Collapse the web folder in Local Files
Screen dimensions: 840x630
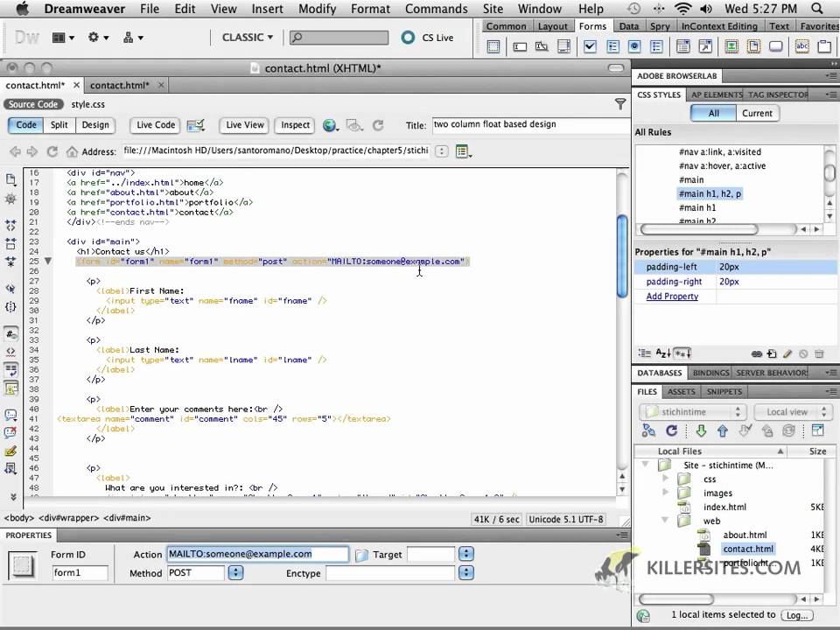[x=664, y=520]
